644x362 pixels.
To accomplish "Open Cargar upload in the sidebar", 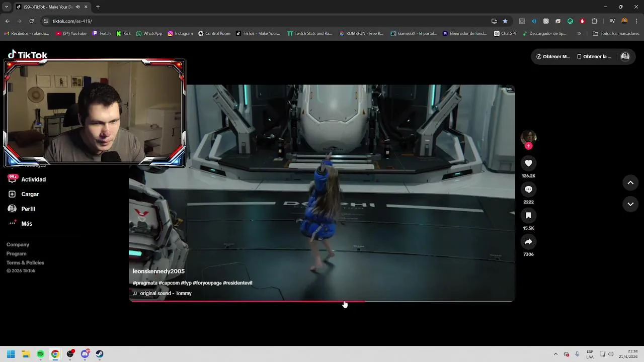I will [x=30, y=194].
